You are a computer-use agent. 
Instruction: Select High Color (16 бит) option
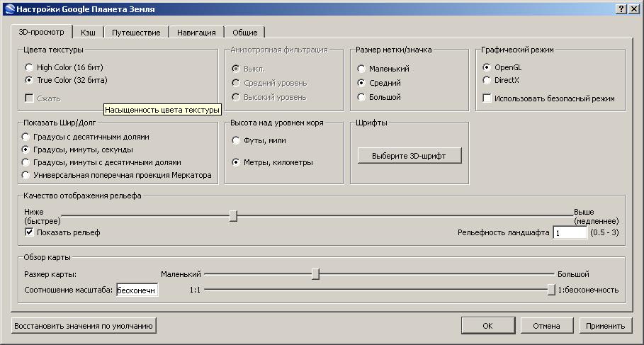pyautogui.click(x=29, y=67)
